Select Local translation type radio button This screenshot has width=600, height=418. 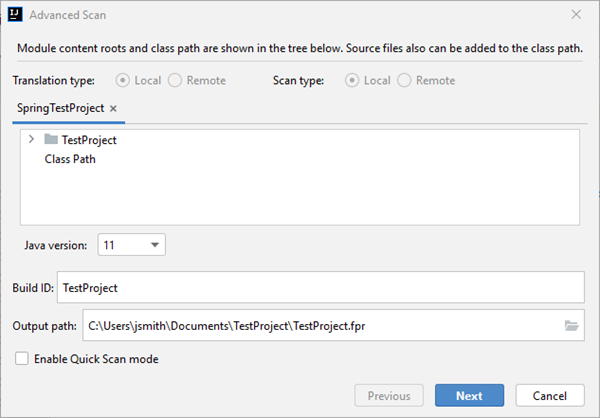[124, 80]
